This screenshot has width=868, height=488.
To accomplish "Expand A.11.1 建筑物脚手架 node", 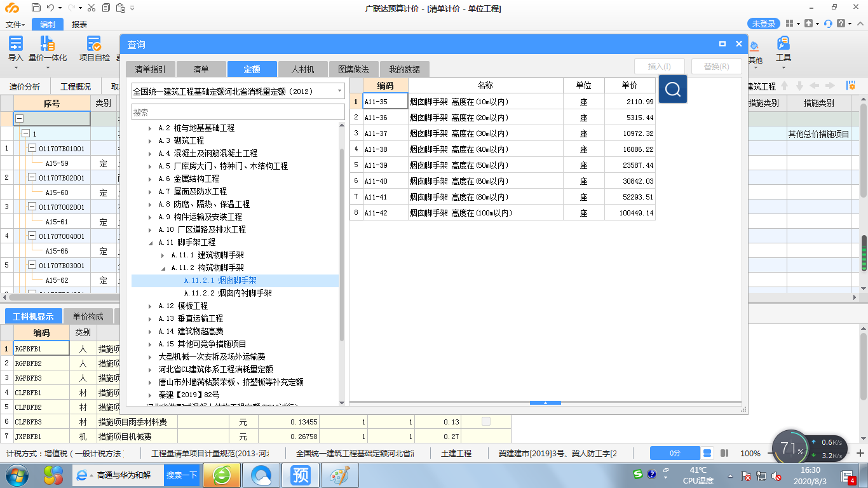I will pyautogui.click(x=163, y=255).
